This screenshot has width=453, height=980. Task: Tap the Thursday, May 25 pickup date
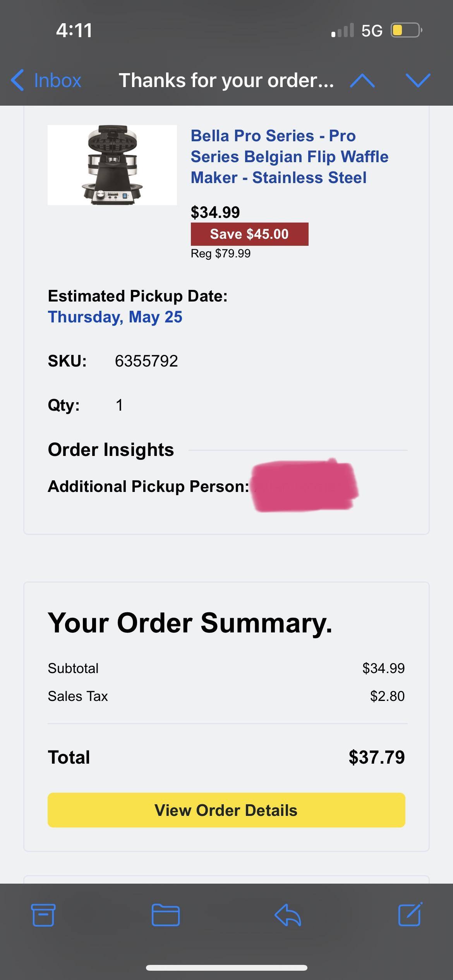(x=115, y=317)
